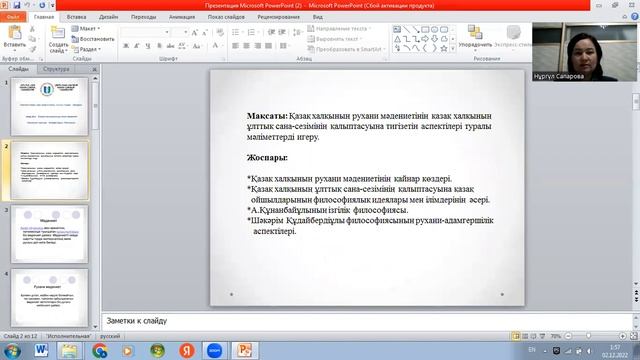This screenshot has width=640, height=360.
Task: Select the oval shape
Action: pyautogui.click(x=434, y=29)
